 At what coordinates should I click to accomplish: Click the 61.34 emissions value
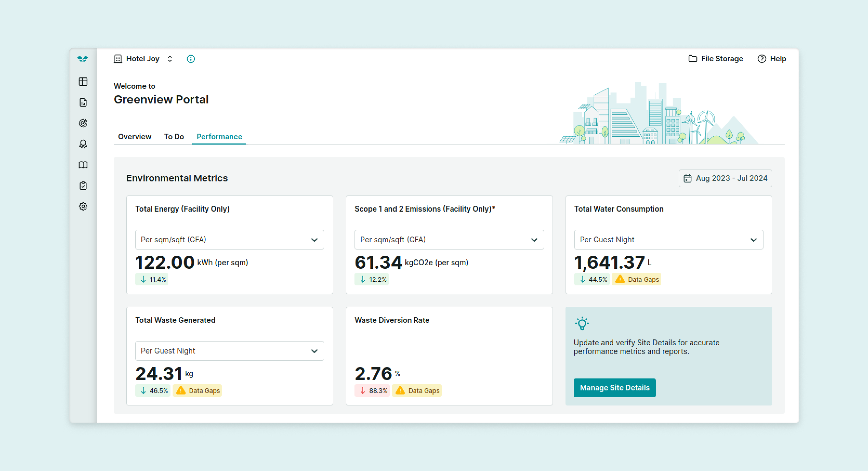click(x=378, y=262)
